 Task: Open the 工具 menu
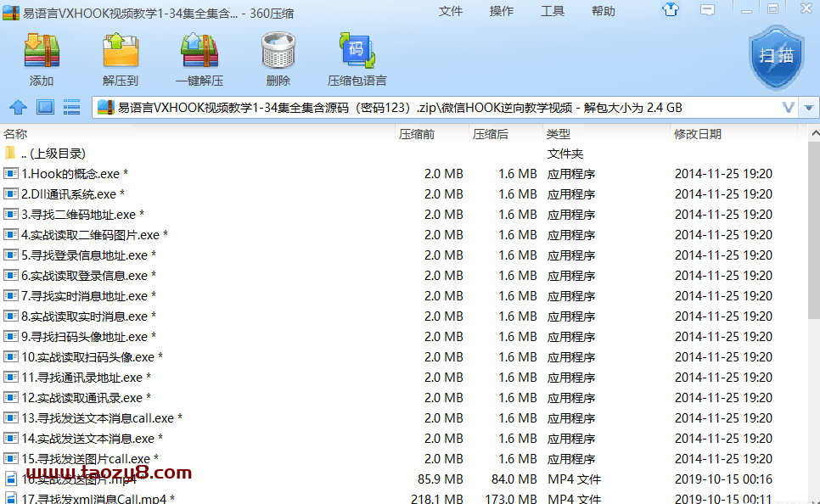tap(553, 11)
